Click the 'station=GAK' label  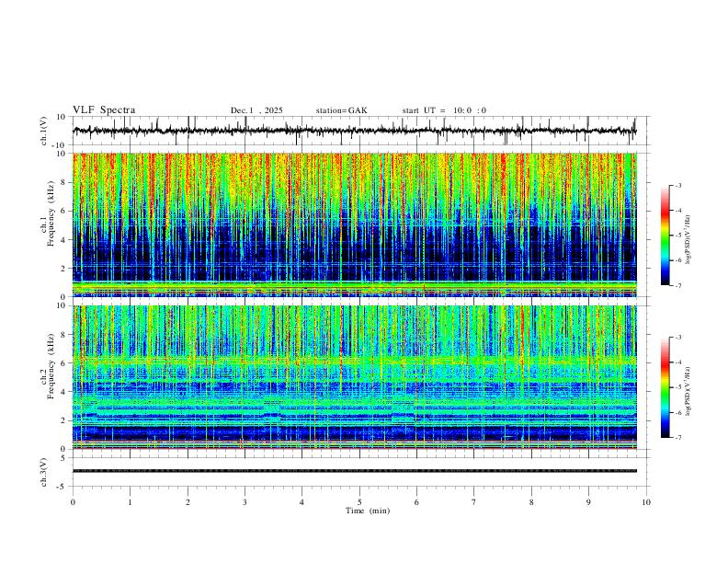341,110
